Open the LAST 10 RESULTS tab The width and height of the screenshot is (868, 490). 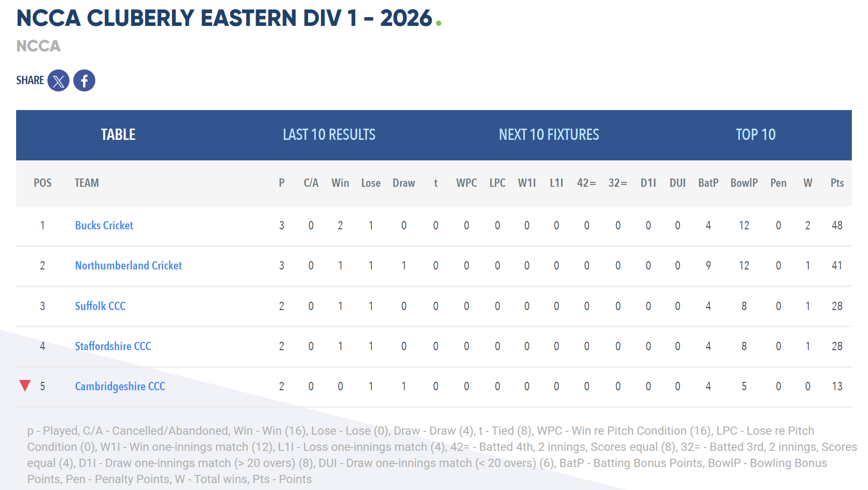(329, 135)
